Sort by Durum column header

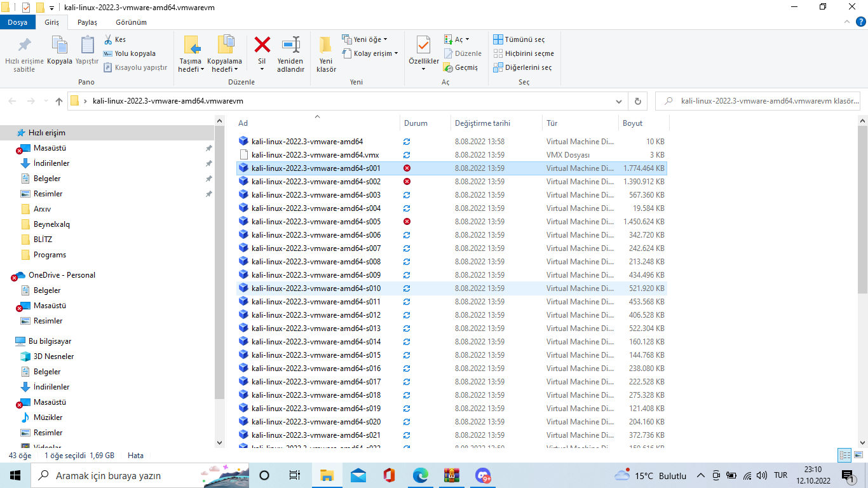[x=425, y=123]
